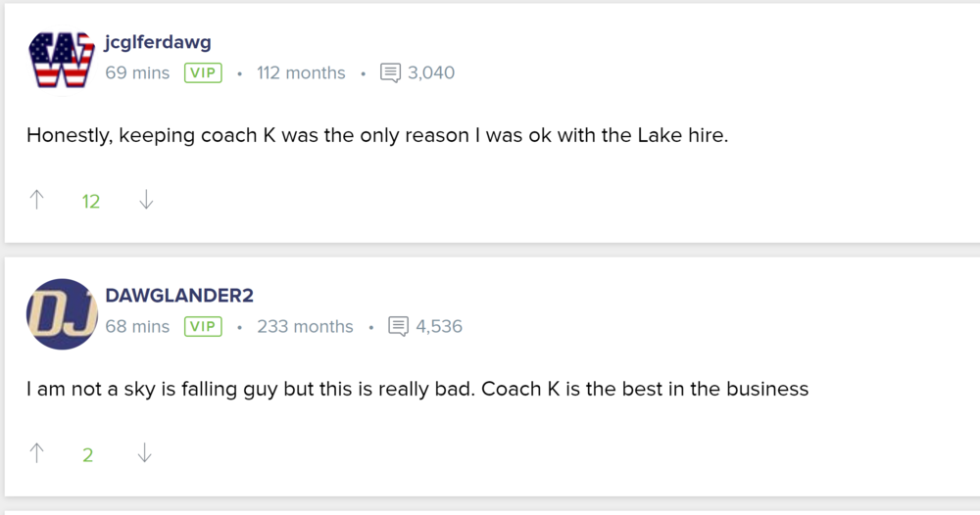
Task: Click the 4,536 posts count
Action: [439, 326]
